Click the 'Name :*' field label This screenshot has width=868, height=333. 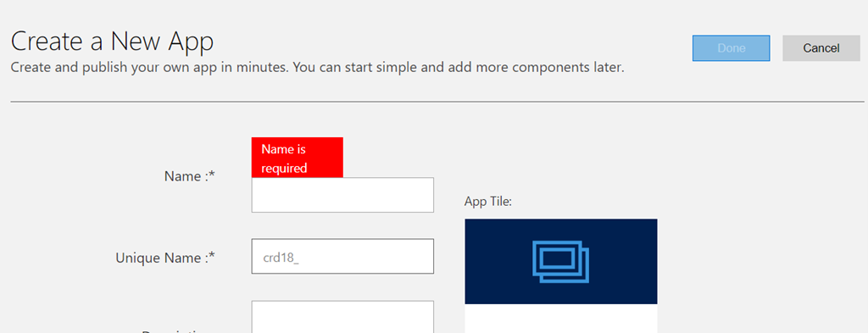[x=189, y=176]
